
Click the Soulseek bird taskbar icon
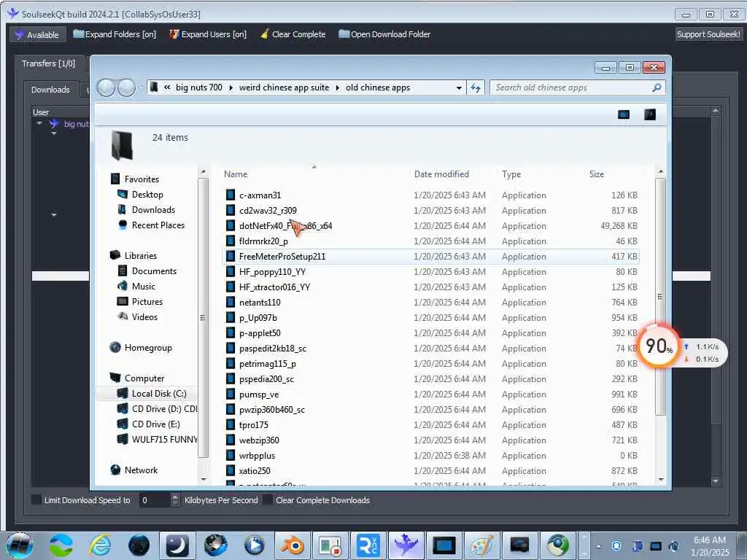[406, 545]
